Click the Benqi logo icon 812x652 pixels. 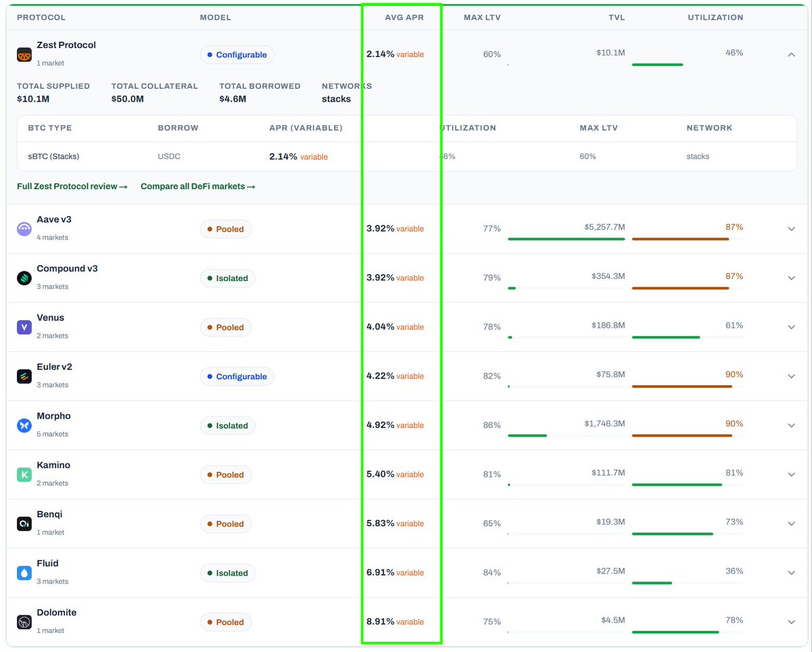(24, 524)
